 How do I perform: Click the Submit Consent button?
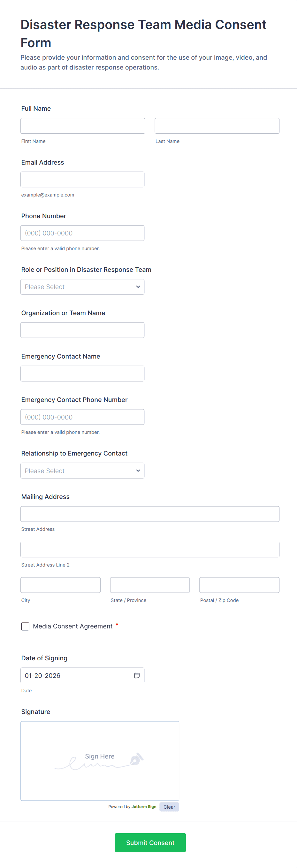tap(150, 842)
